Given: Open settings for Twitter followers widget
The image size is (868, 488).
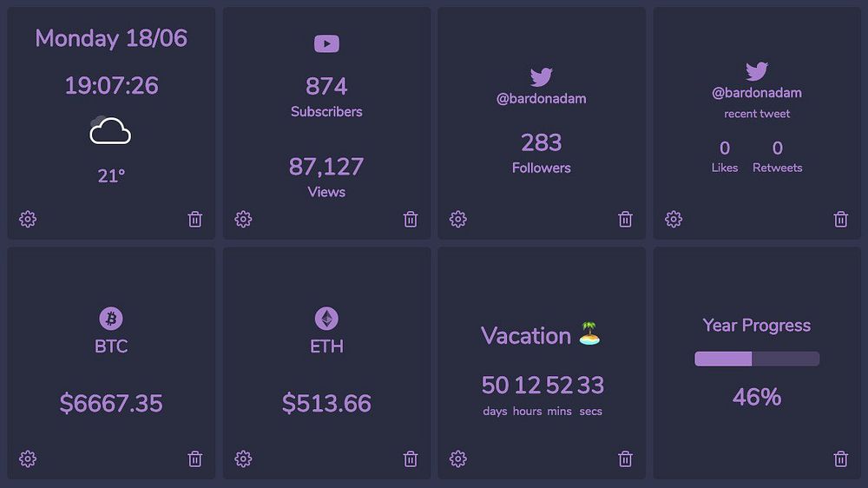Looking at the screenshot, I should tap(458, 220).
